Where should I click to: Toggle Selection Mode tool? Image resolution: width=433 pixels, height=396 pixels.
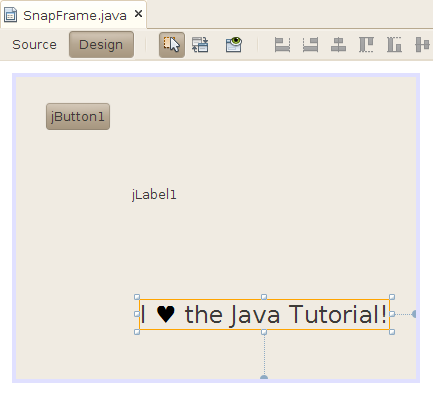(x=172, y=45)
